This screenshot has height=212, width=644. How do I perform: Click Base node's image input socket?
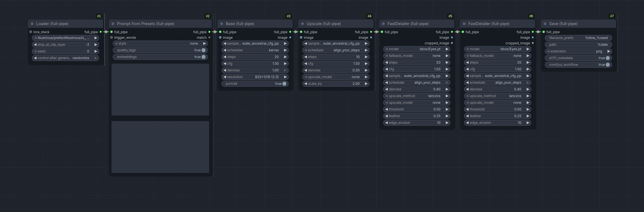pyautogui.click(x=220, y=37)
